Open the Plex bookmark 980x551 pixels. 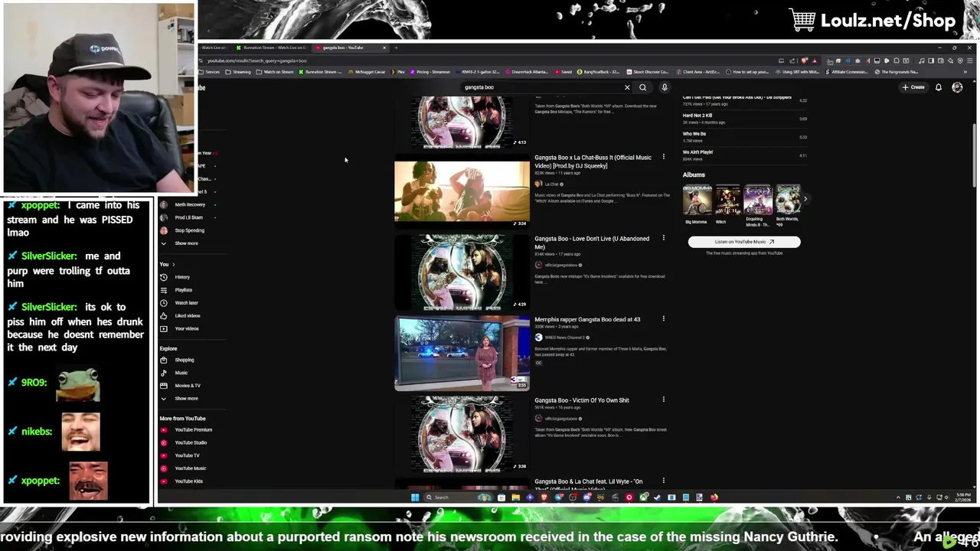(x=398, y=72)
